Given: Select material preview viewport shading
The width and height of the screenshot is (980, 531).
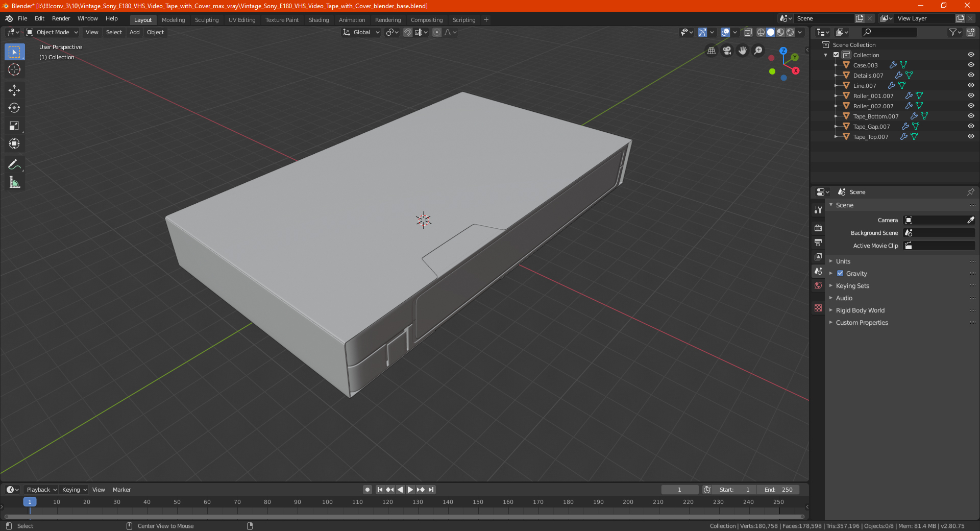Looking at the screenshot, I should 780,32.
